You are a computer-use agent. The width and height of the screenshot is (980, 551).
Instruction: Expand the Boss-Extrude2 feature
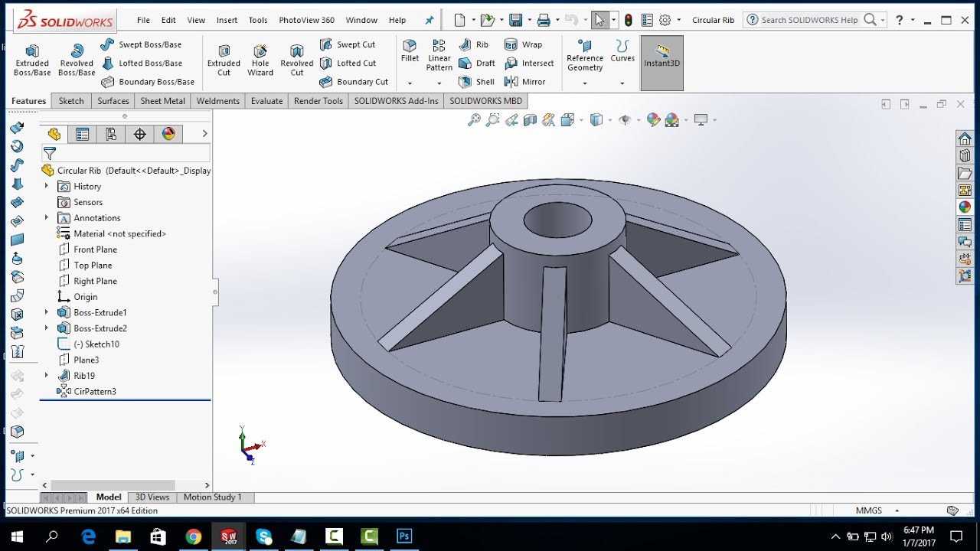[47, 328]
